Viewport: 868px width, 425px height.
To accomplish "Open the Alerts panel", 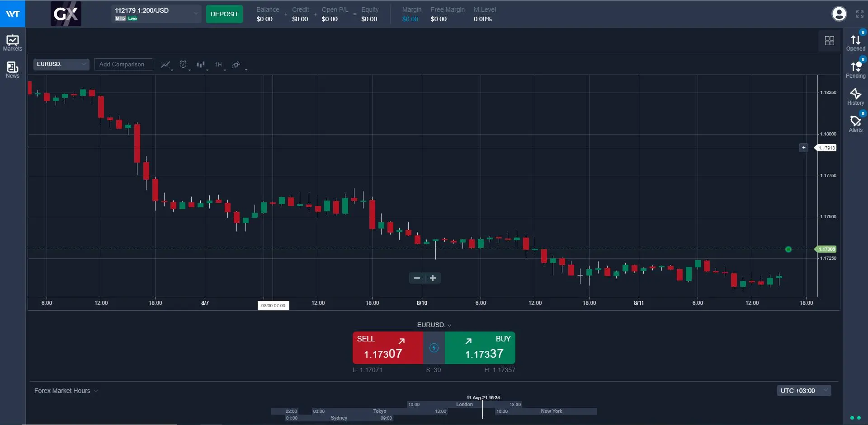I will click(855, 124).
